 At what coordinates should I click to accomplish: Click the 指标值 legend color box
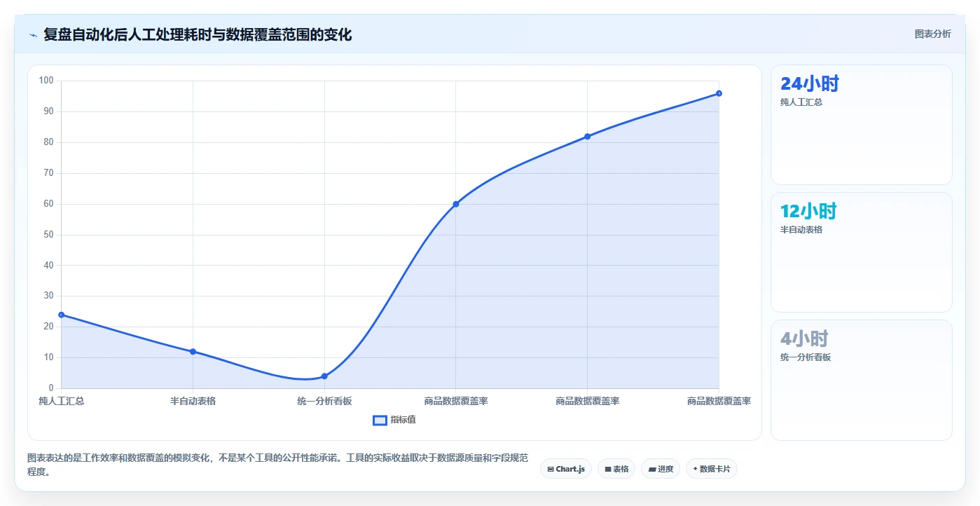tap(380, 420)
